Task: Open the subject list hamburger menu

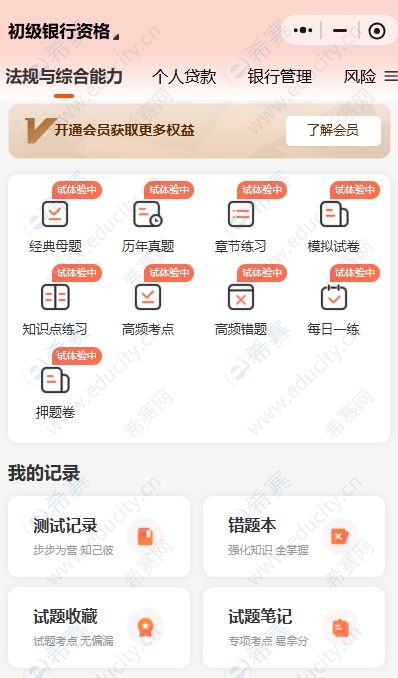Action: [391, 77]
